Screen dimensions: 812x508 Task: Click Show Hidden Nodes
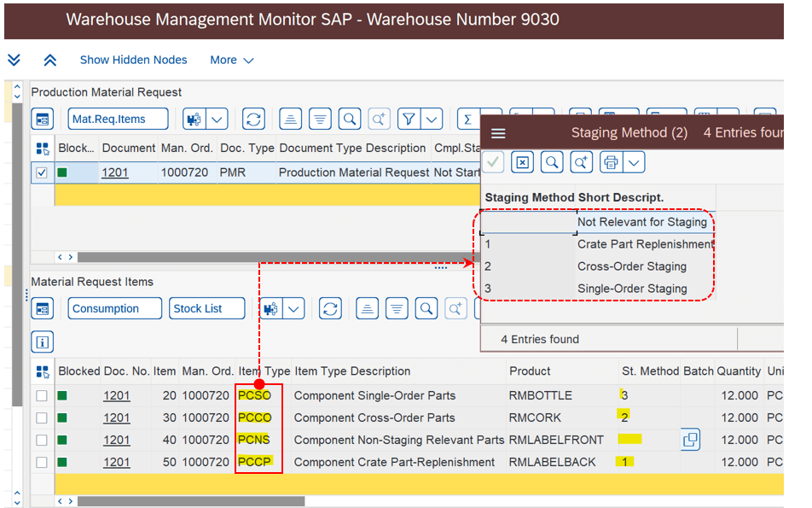tap(133, 60)
